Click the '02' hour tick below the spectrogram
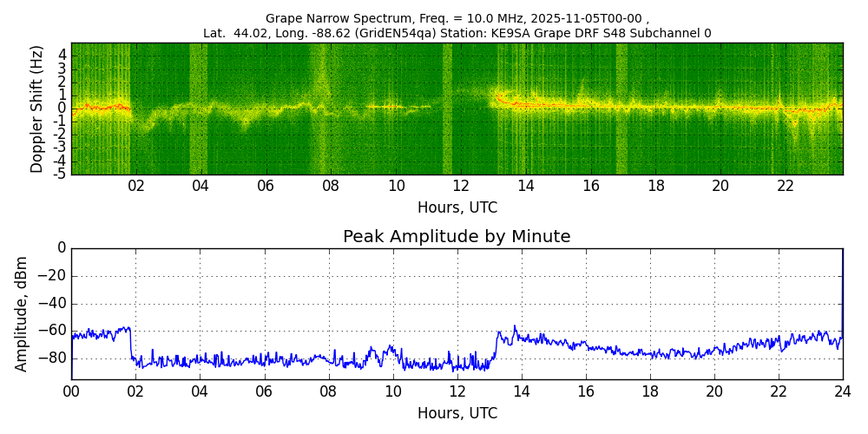The width and height of the screenshot is (868, 434). point(136,187)
